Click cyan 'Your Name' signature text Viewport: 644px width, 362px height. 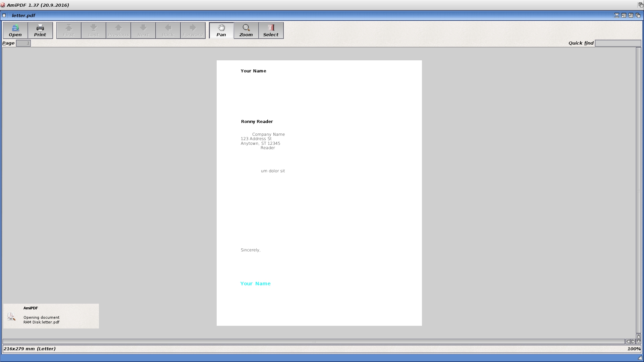256,284
